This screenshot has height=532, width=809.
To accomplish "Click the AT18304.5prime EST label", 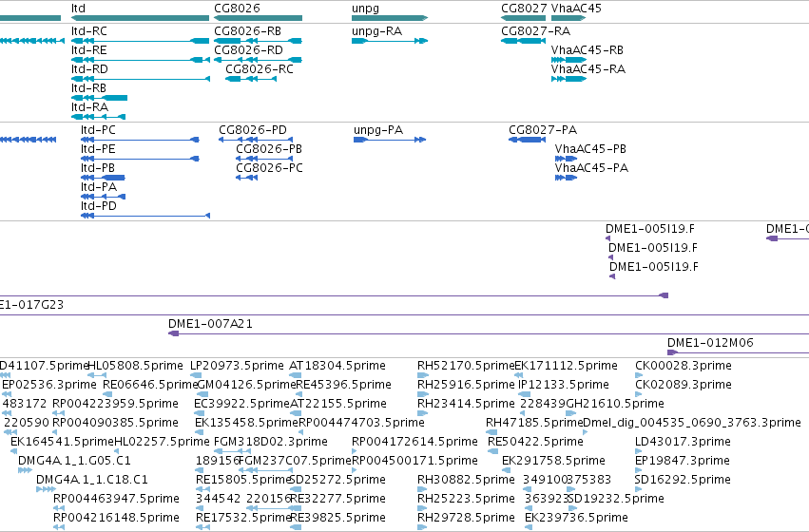I will tap(337, 366).
